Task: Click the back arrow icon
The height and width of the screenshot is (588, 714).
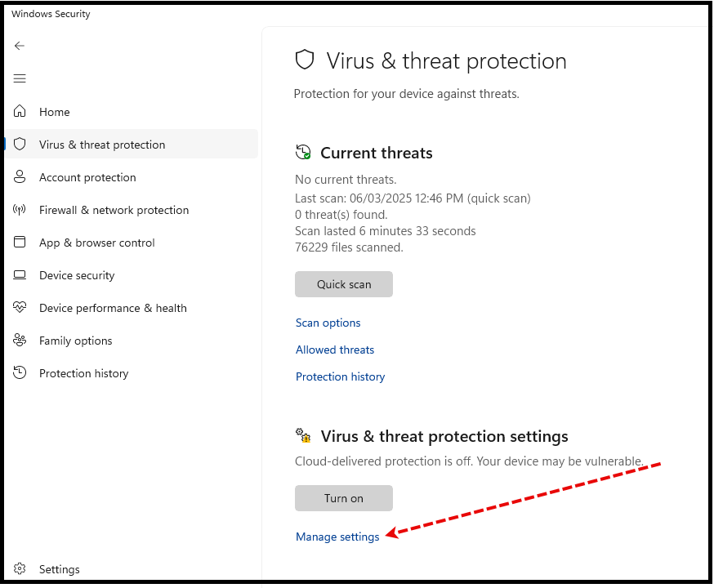Action: coord(19,46)
